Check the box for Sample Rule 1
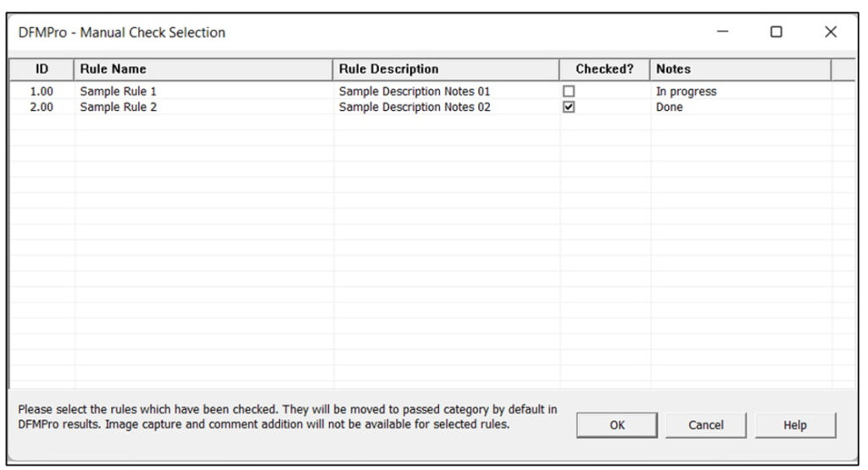Image resolution: width=868 pixels, height=470 pixels. pos(569,91)
